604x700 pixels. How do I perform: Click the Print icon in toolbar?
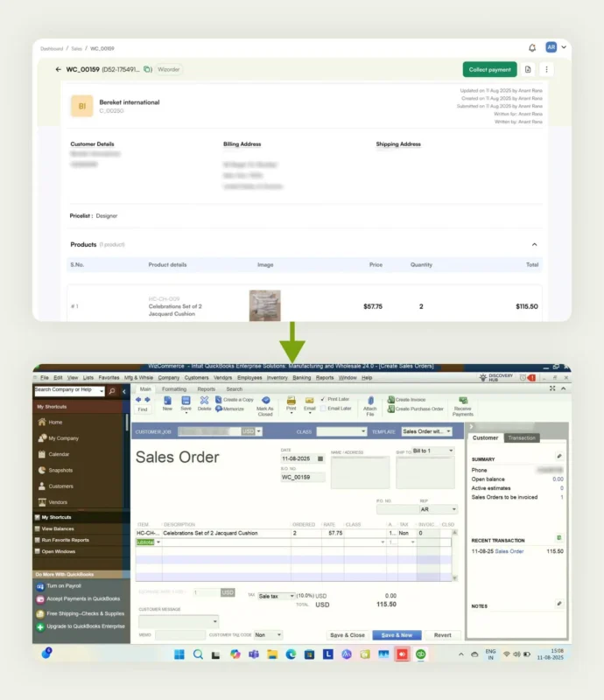pos(291,401)
